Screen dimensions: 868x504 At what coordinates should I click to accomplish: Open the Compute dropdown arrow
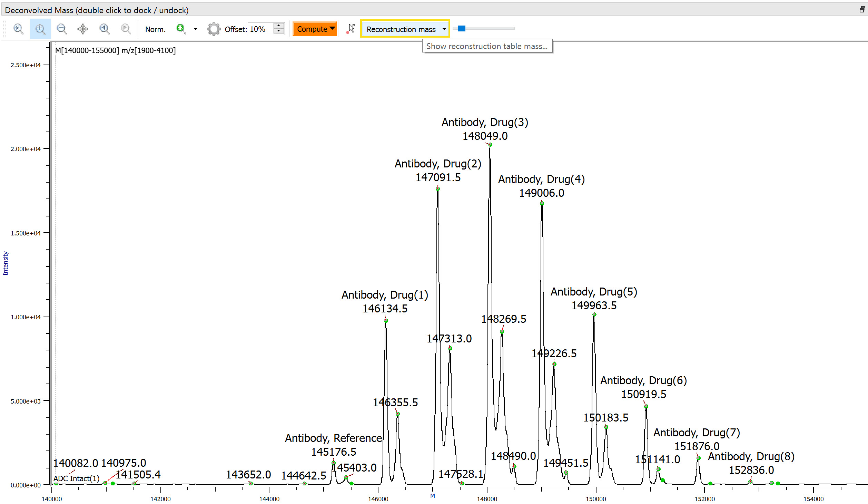point(332,28)
